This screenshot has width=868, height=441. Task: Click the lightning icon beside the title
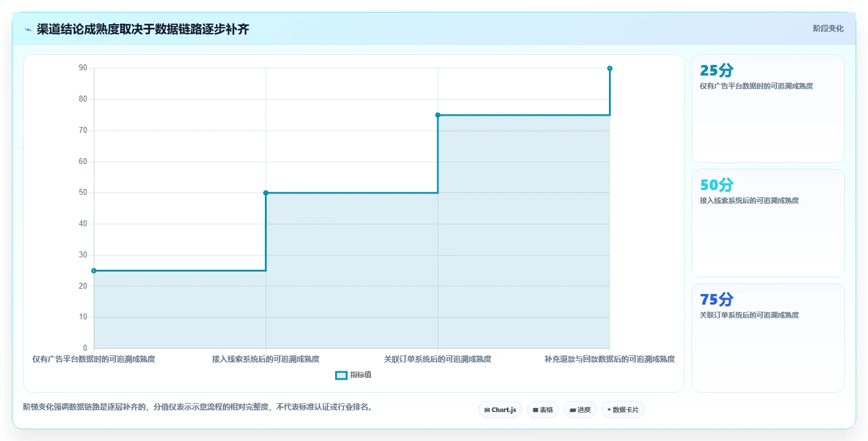(x=28, y=29)
